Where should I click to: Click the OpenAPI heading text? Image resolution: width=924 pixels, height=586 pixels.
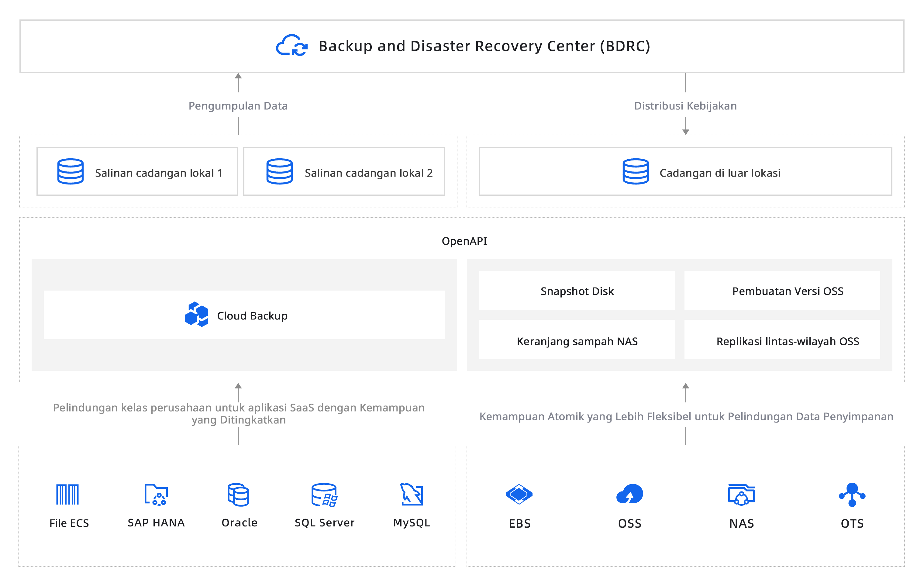464,241
